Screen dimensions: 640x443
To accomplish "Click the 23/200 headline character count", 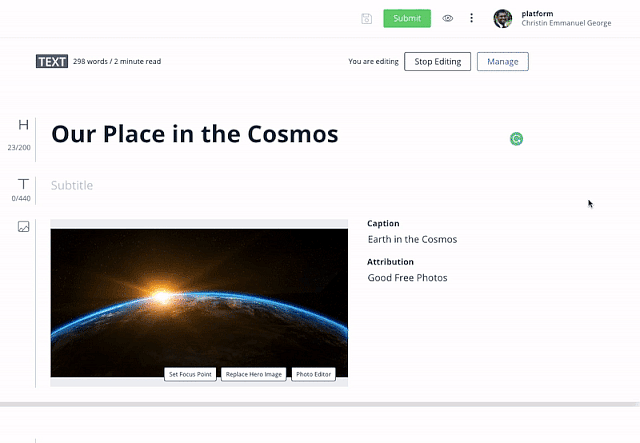I will [x=19, y=147].
